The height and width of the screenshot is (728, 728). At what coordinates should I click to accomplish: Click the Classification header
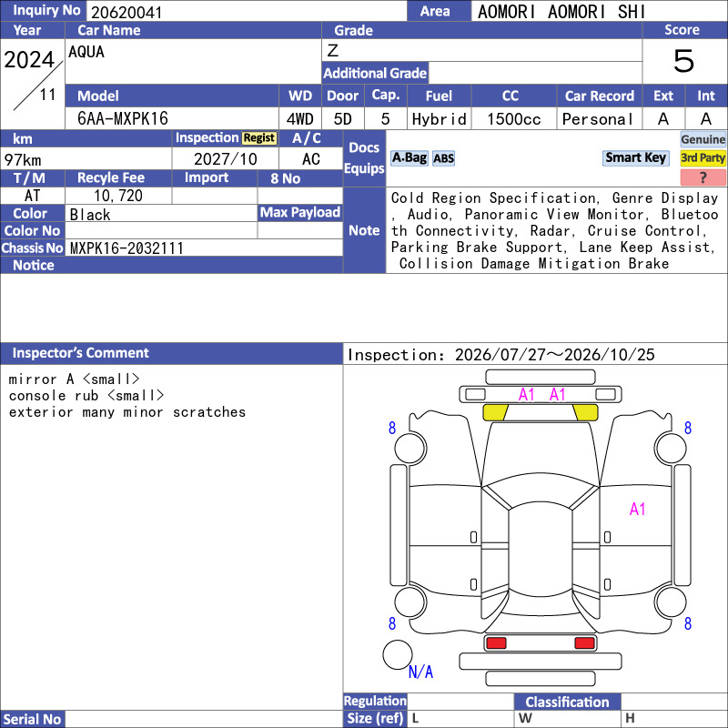click(x=567, y=702)
